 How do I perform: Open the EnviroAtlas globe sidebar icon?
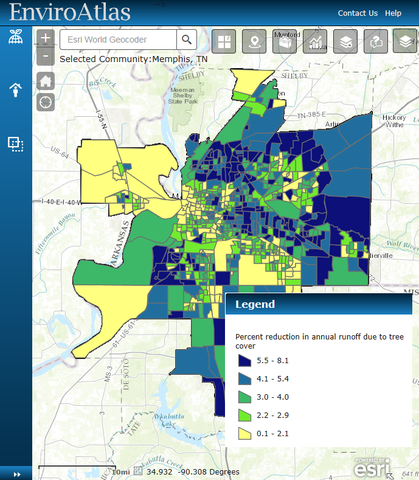(x=16, y=37)
